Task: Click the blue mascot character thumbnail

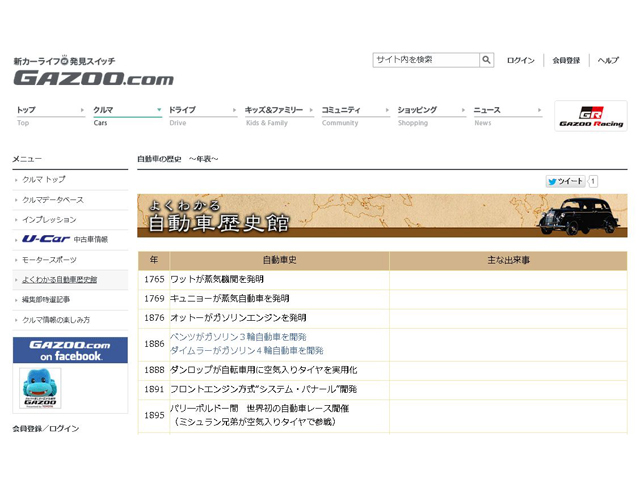Action: coord(40,388)
